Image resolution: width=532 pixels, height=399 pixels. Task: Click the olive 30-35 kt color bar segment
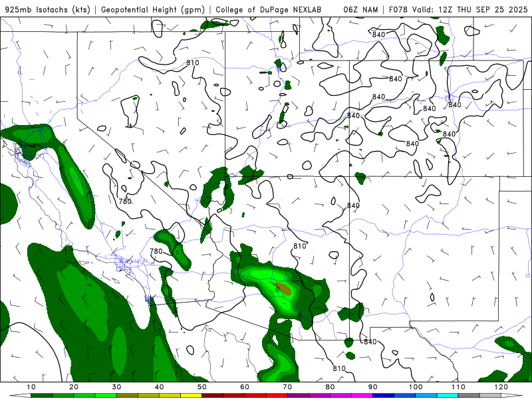point(127,396)
